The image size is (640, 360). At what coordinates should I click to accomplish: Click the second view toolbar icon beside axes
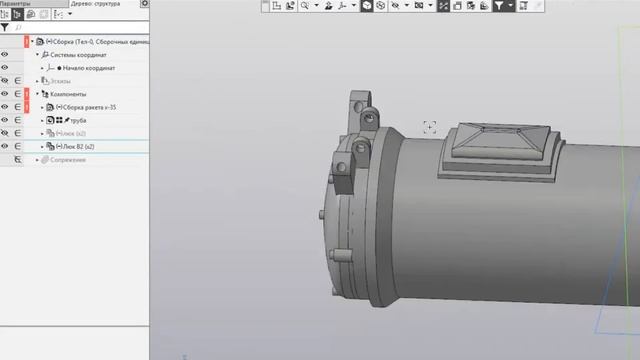pyautogui.click(x=290, y=6)
